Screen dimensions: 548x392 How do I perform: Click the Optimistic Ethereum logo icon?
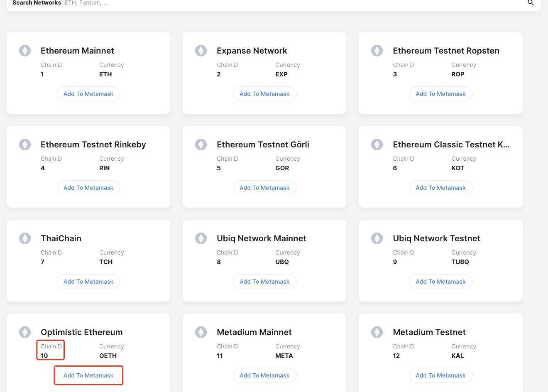[x=25, y=332]
